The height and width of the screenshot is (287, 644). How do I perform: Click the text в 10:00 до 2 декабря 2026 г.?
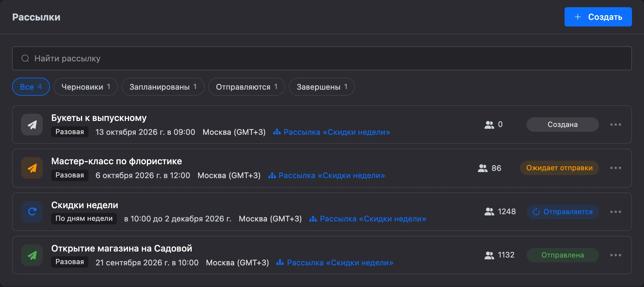pos(178,219)
